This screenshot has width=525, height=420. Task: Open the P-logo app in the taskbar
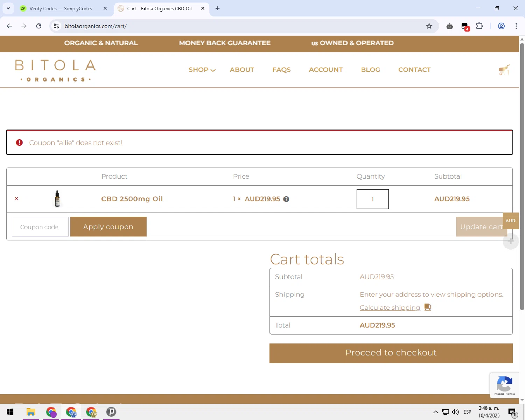pos(111,412)
